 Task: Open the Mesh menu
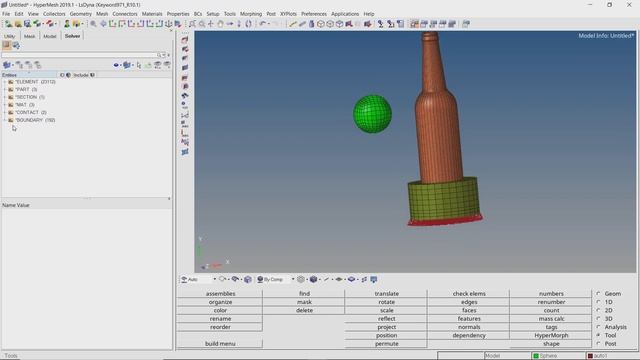(102, 14)
